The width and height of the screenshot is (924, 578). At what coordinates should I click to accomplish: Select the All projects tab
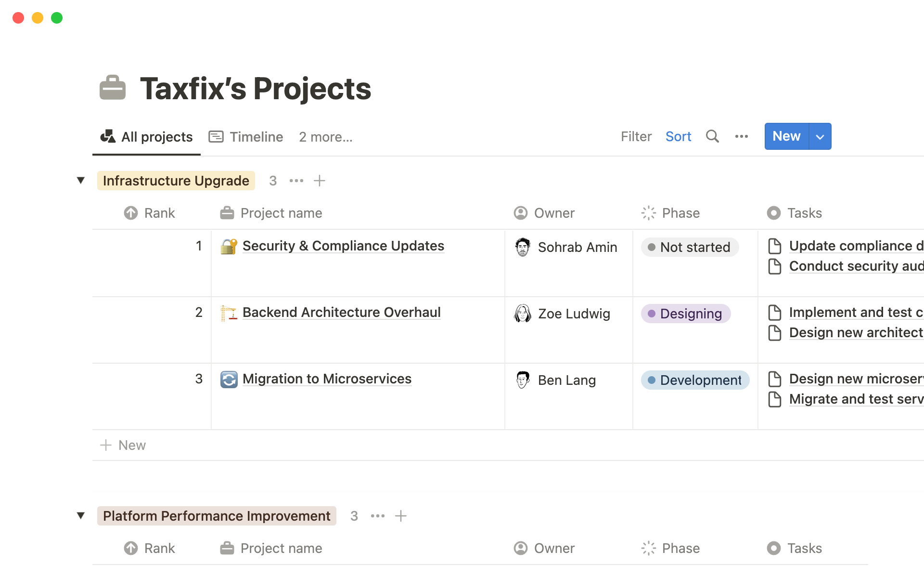pyautogui.click(x=146, y=136)
